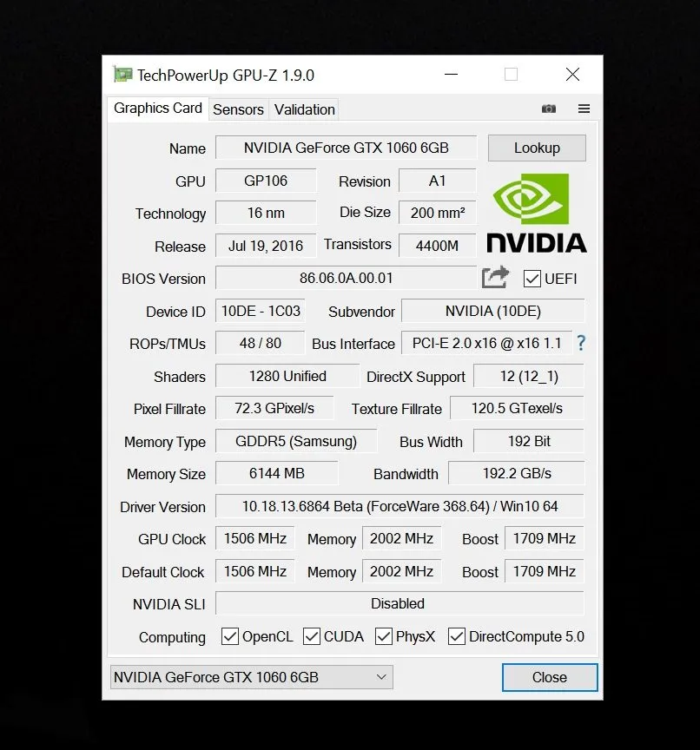Toggle the PhysX checkbox
Image resolution: width=700 pixels, height=750 pixels.
tap(384, 636)
